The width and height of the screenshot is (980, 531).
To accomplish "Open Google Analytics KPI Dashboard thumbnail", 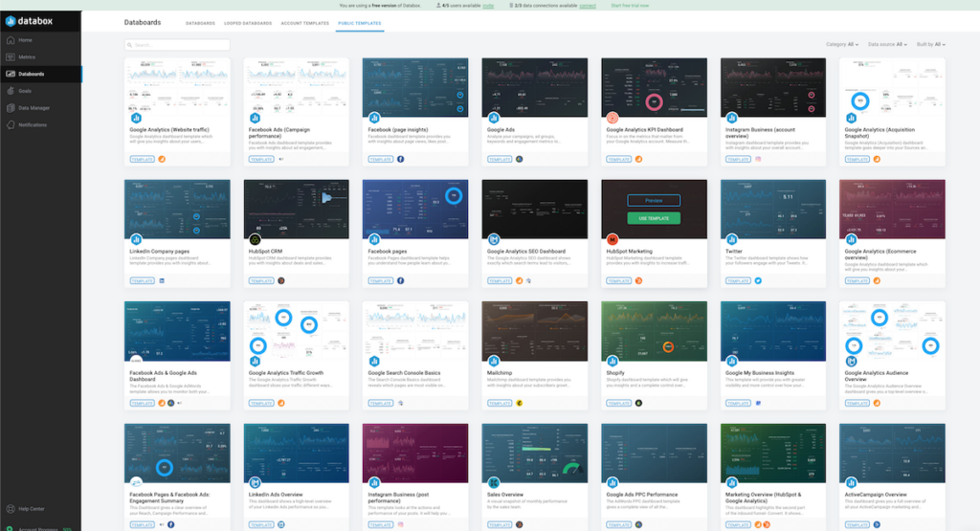I will 654,87.
